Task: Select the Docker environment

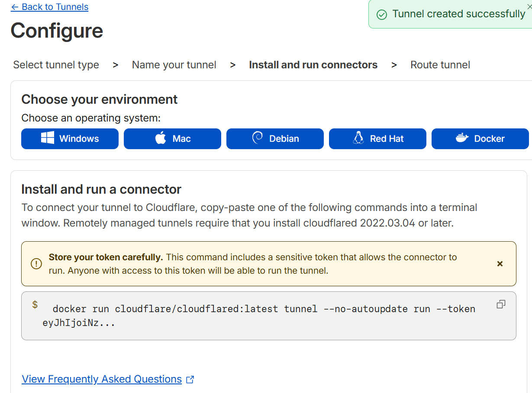Action: click(x=480, y=138)
